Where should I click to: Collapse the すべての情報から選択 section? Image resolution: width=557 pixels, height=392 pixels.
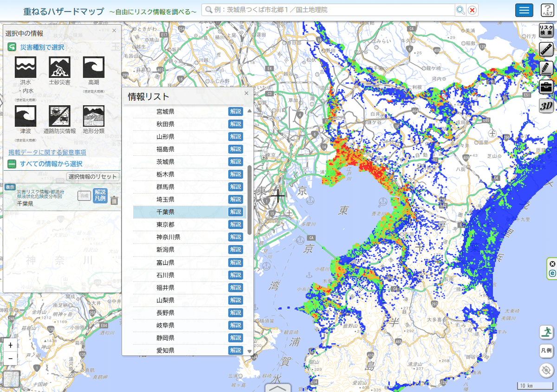tap(13, 164)
